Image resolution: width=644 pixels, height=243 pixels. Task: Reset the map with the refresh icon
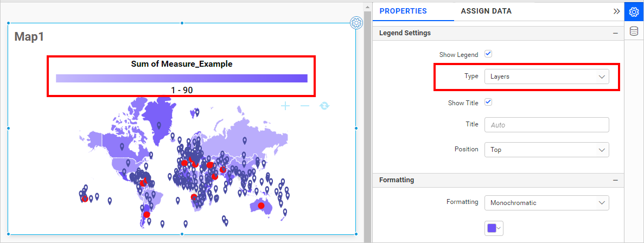(324, 106)
